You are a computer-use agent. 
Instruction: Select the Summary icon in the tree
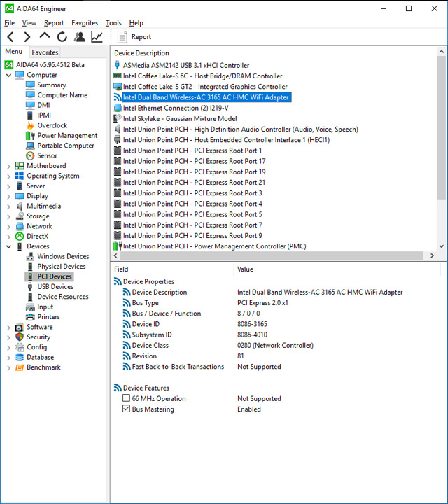(30, 85)
